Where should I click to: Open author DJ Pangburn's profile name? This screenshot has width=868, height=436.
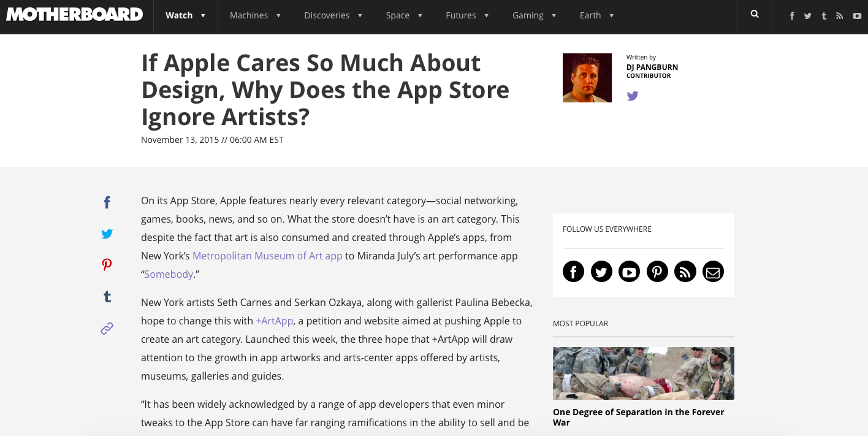click(x=652, y=67)
